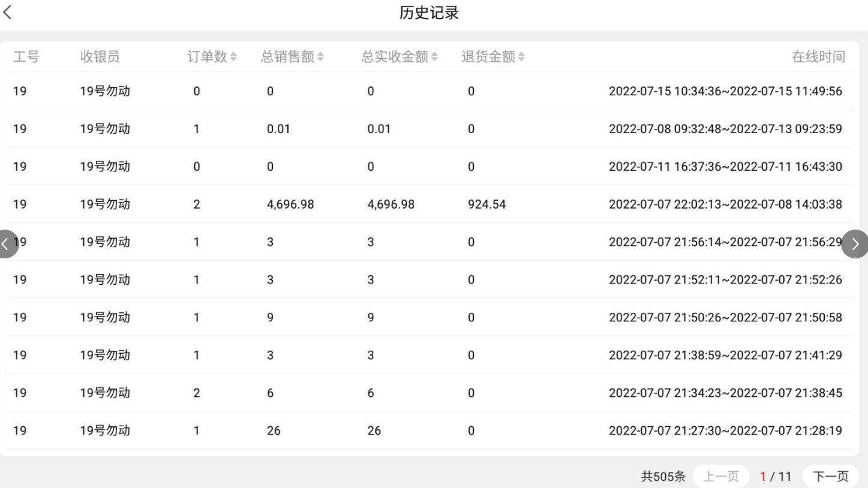The image size is (868, 488).
Task: Click the 收银员 column header
Action: tap(100, 57)
